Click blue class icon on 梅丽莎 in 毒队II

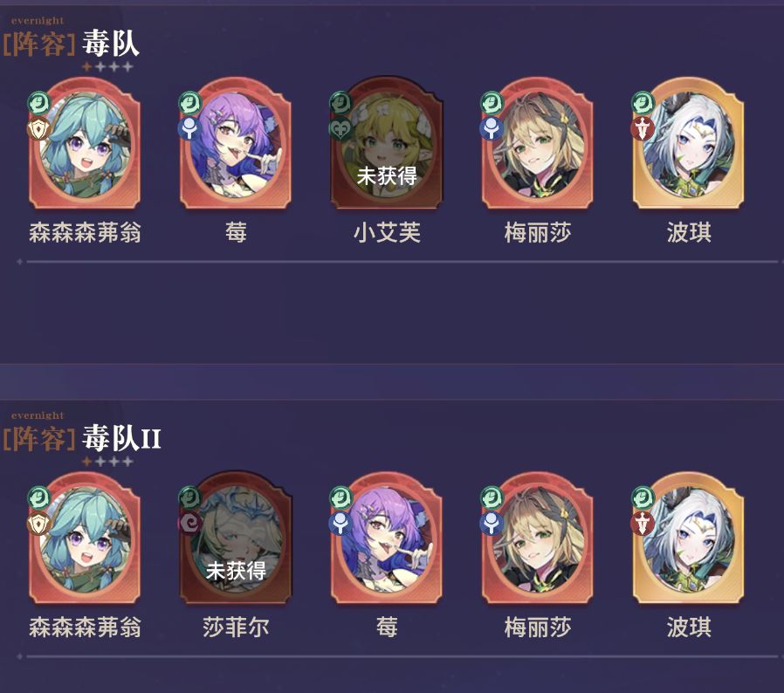pos(492,524)
